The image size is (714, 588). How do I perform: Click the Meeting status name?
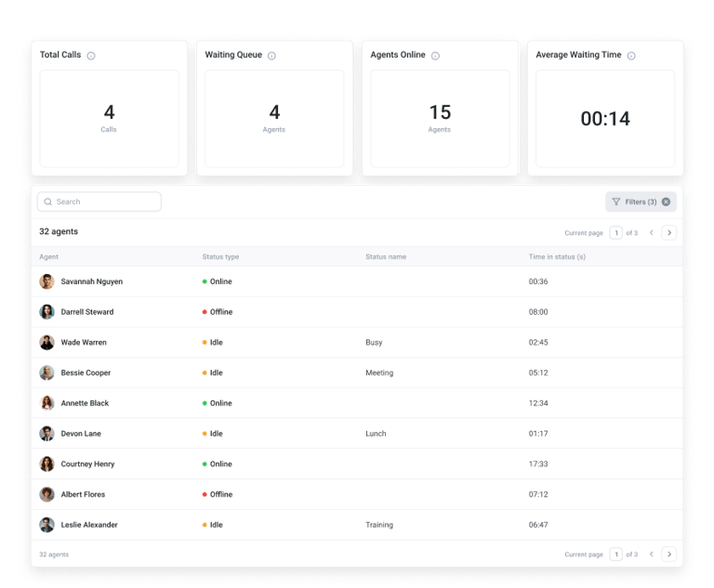point(379,372)
